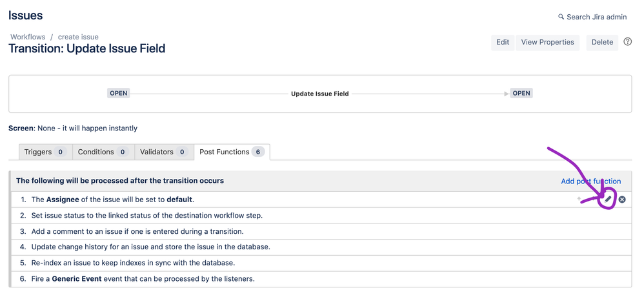Select row 'Set issue status to the linked status'

point(320,216)
